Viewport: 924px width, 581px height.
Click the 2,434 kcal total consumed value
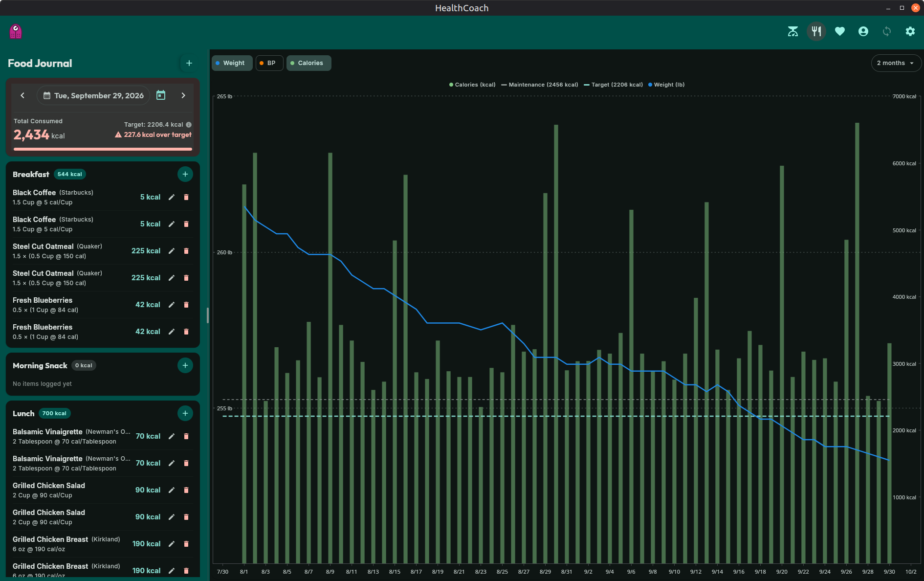pos(39,134)
